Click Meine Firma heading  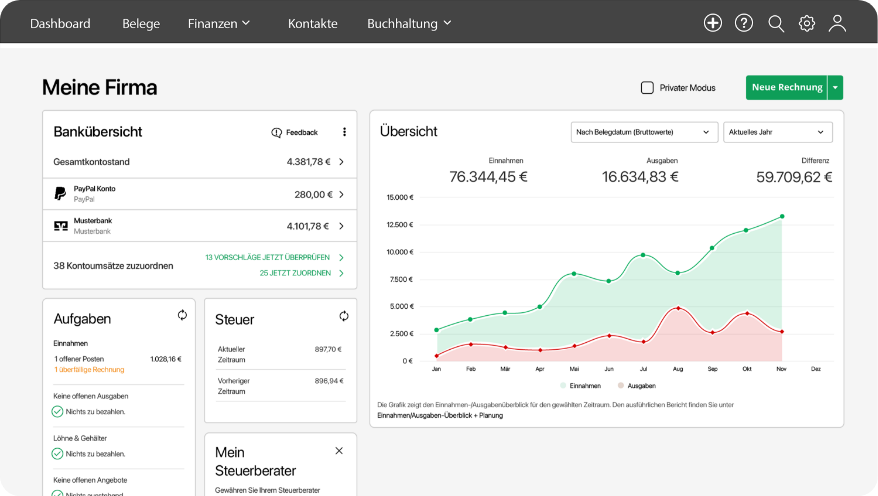100,88
